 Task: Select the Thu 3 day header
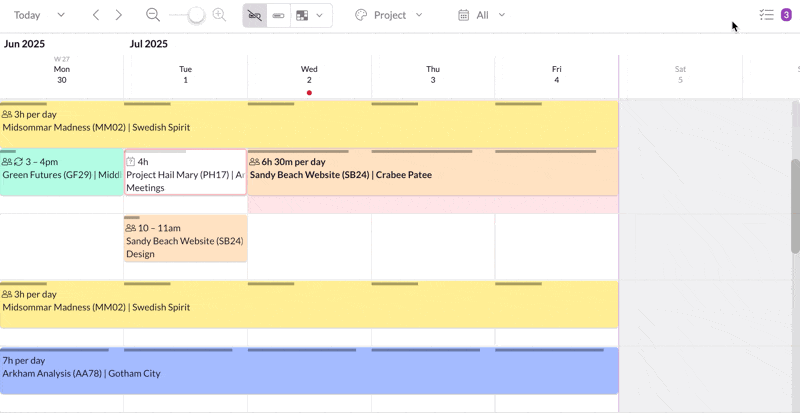coord(433,75)
